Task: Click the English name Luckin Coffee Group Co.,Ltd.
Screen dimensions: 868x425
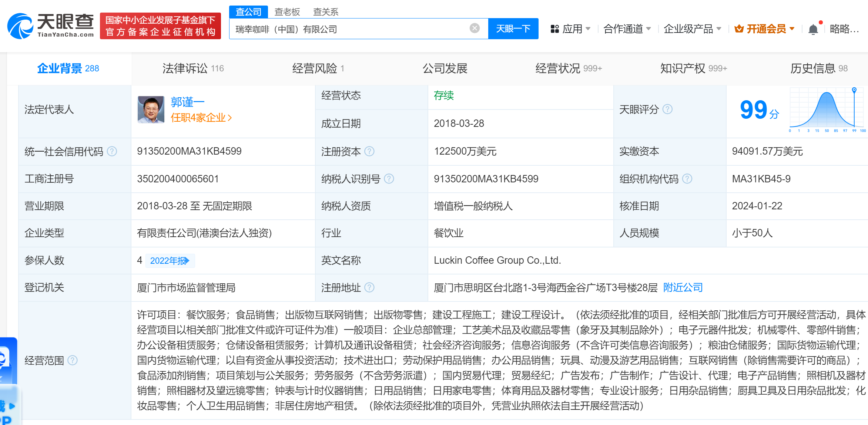Action: (x=497, y=260)
